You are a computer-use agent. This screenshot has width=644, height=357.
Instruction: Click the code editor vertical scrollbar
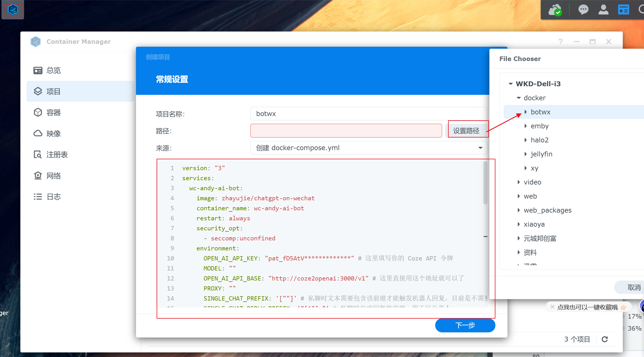pyautogui.click(x=485, y=183)
